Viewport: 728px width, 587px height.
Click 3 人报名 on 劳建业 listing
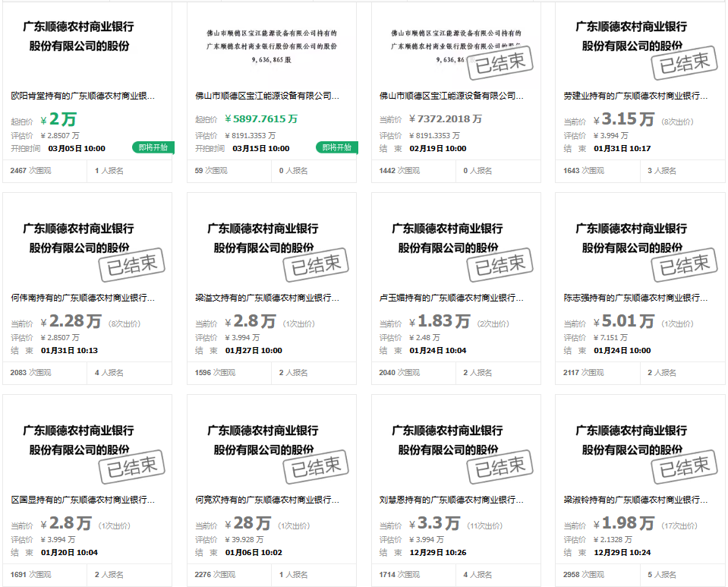point(662,171)
